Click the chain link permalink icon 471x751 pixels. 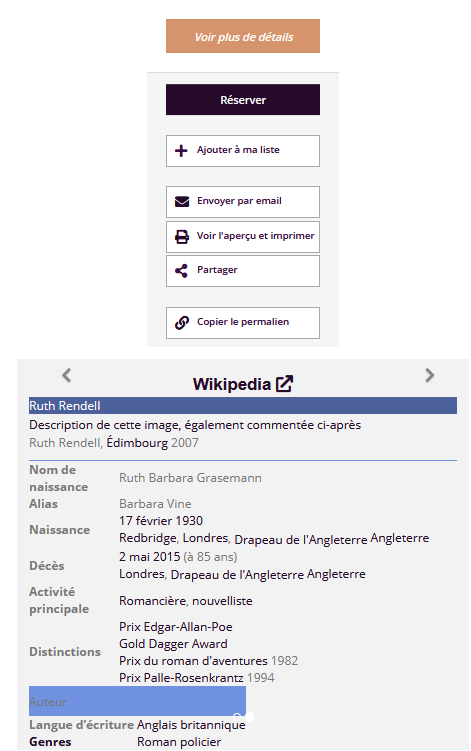[x=182, y=323]
